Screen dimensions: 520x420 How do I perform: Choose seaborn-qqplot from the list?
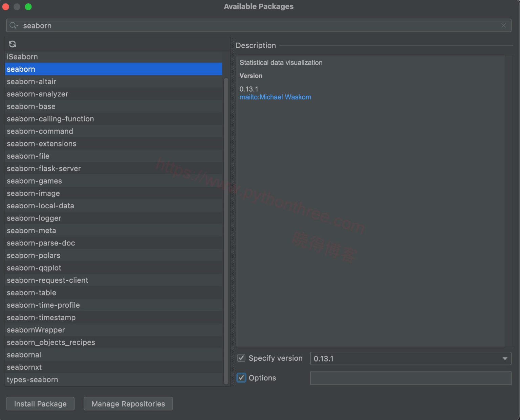coord(34,268)
